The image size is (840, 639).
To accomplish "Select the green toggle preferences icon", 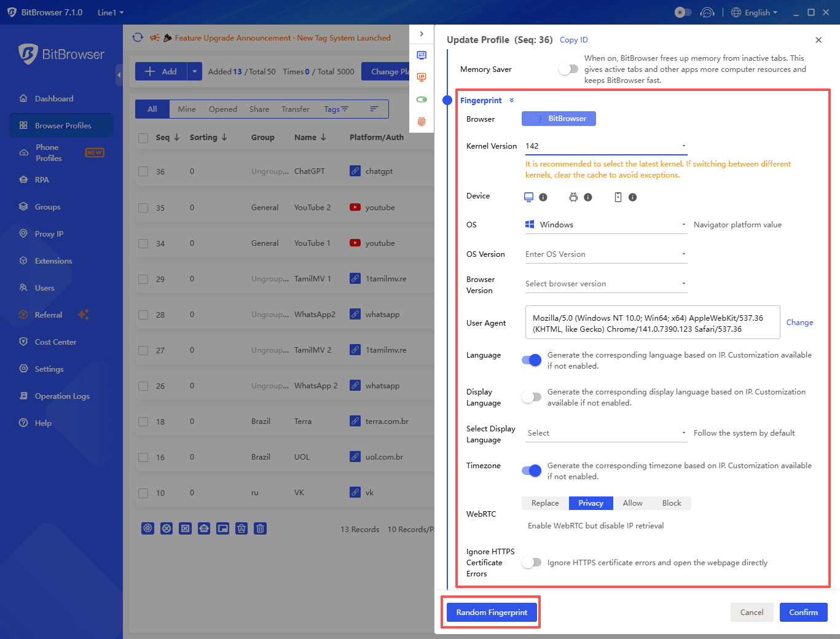I will click(x=422, y=99).
